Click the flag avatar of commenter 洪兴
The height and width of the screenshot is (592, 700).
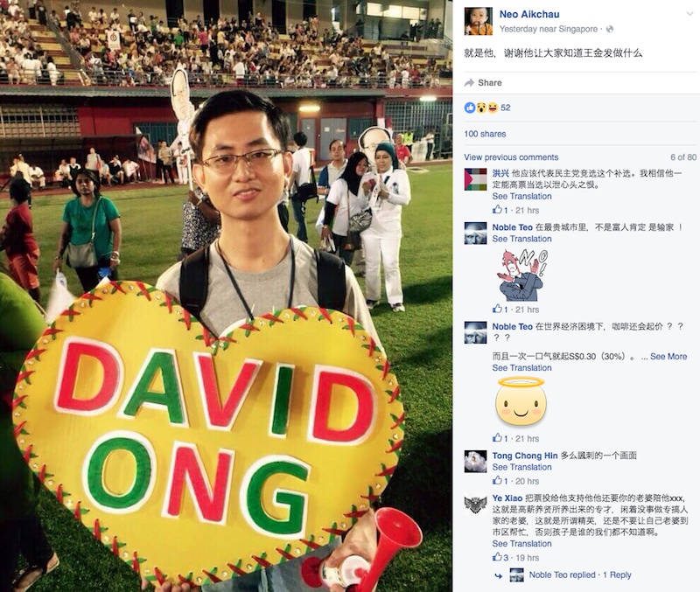coord(475,179)
